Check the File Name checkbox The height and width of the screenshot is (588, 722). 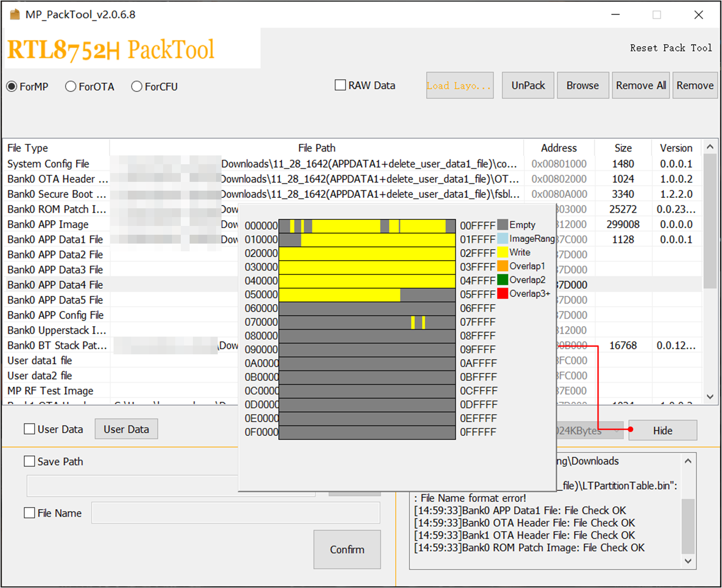30,513
